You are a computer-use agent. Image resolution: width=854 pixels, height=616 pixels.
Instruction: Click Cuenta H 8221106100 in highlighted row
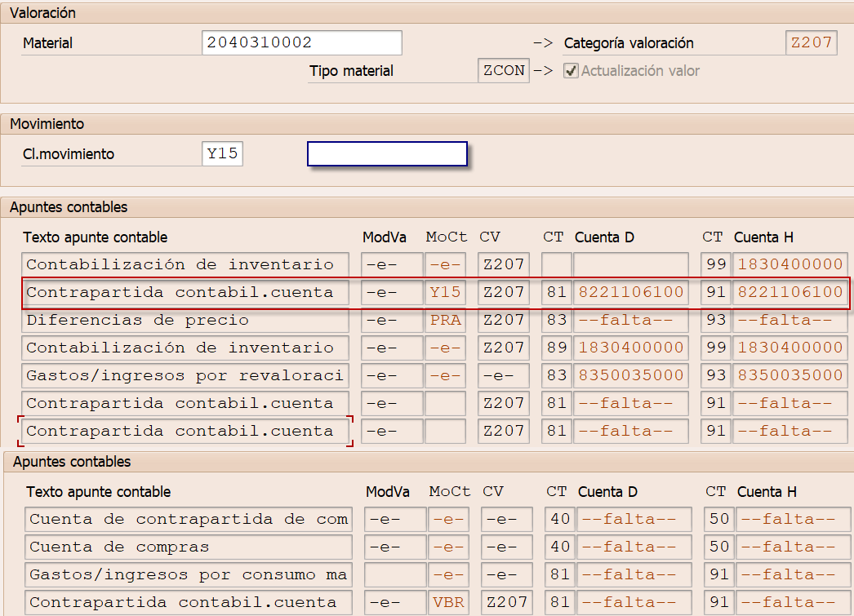pos(790,292)
